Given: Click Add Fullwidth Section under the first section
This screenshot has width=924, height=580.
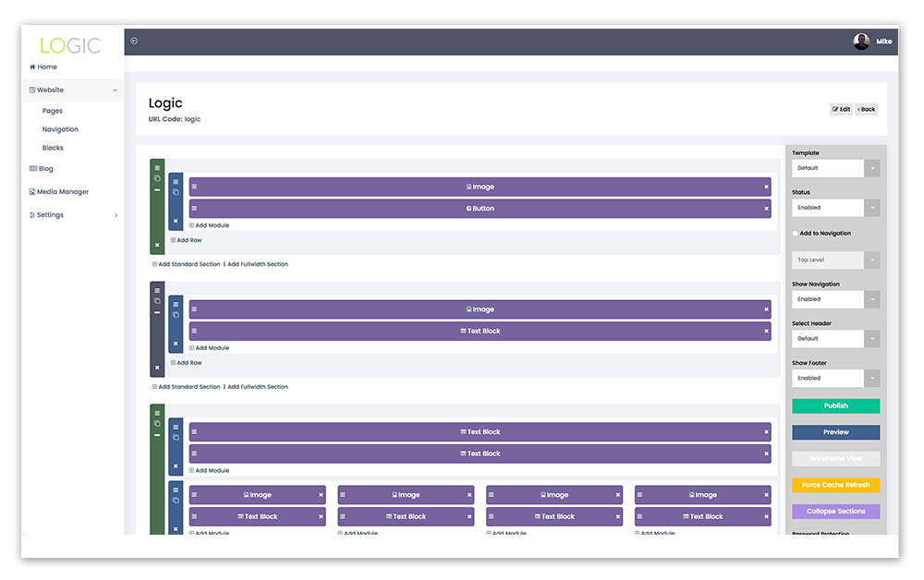Looking at the screenshot, I should [258, 264].
